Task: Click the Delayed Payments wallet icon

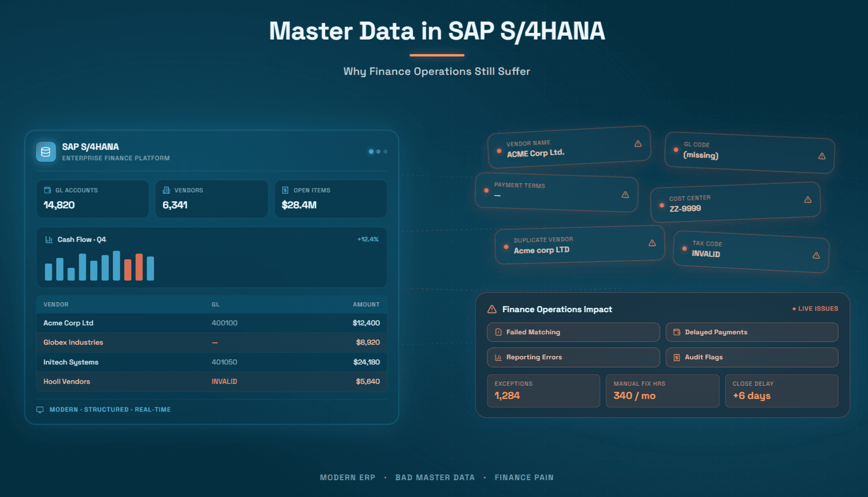Action: 676,332
